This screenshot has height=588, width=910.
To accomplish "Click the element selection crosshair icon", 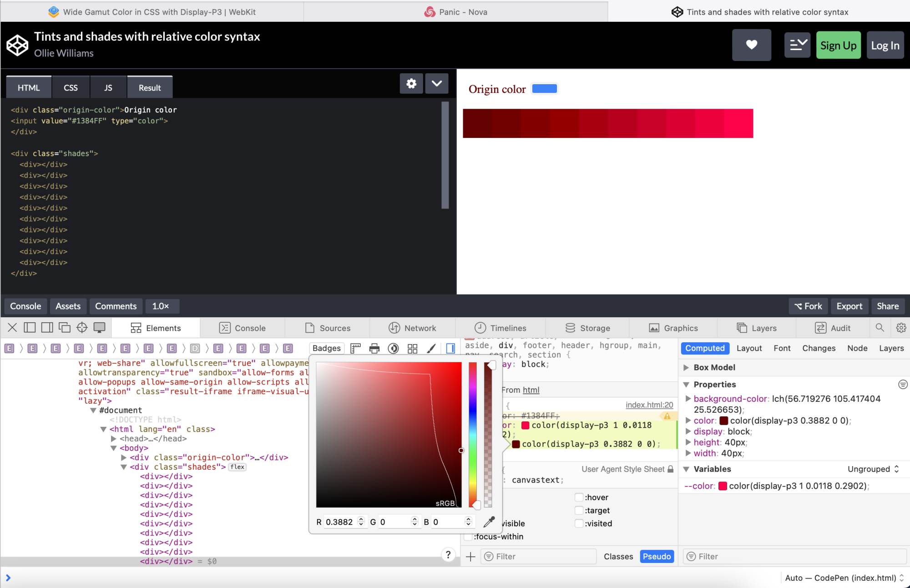I will tap(82, 328).
